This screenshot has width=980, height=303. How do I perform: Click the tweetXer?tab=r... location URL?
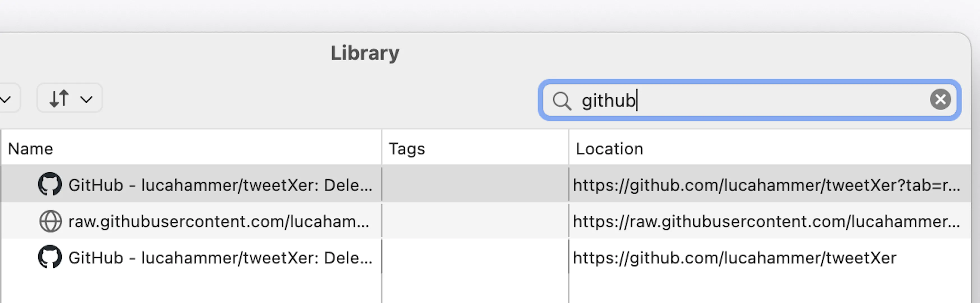(x=767, y=185)
